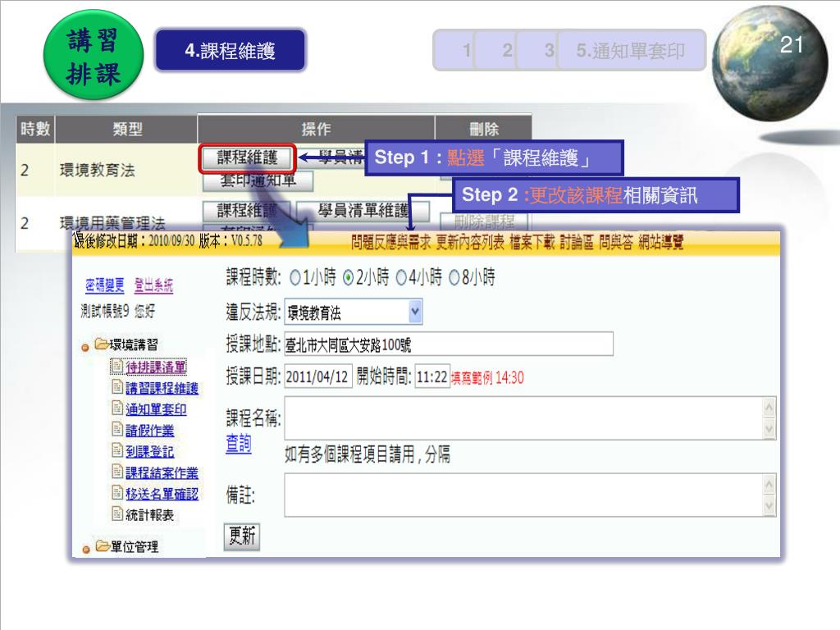Select the 8小時 radio option
The width and height of the screenshot is (840, 630).
(x=454, y=277)
